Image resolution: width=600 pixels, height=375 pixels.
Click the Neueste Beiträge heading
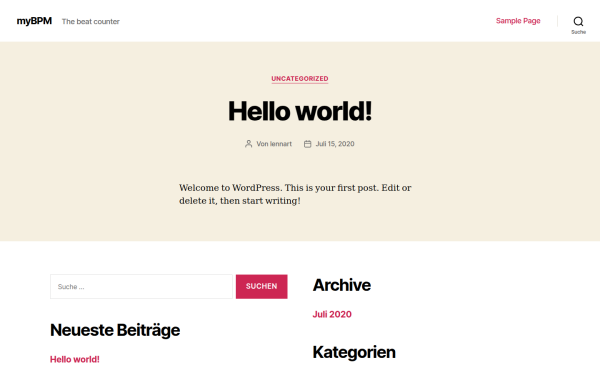(x=115, y=330)
